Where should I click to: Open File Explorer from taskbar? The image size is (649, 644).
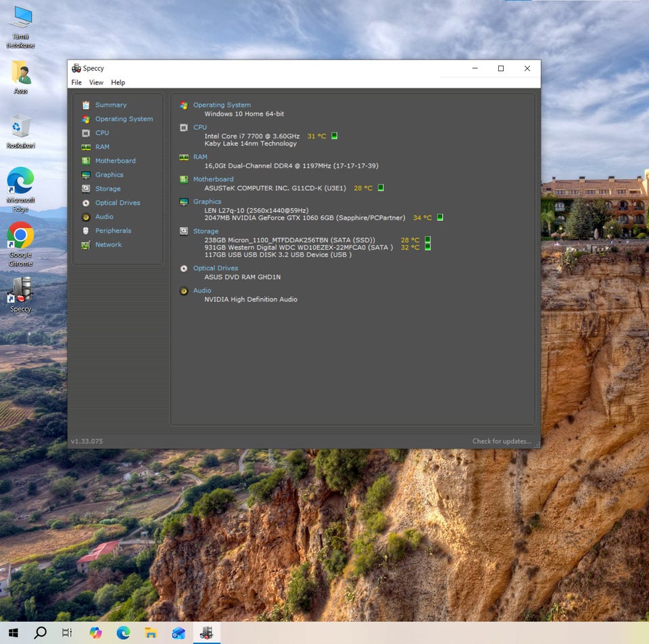click(x=151, y=633)
